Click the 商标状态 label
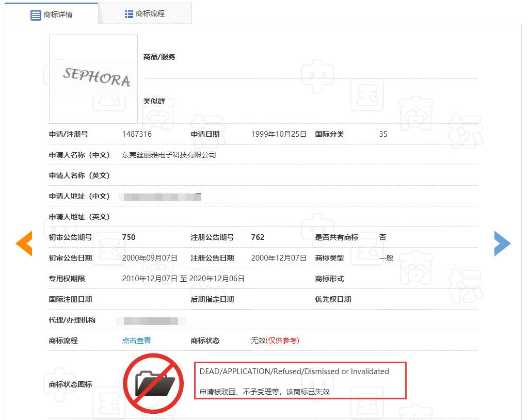 click(x=205, y=341)
